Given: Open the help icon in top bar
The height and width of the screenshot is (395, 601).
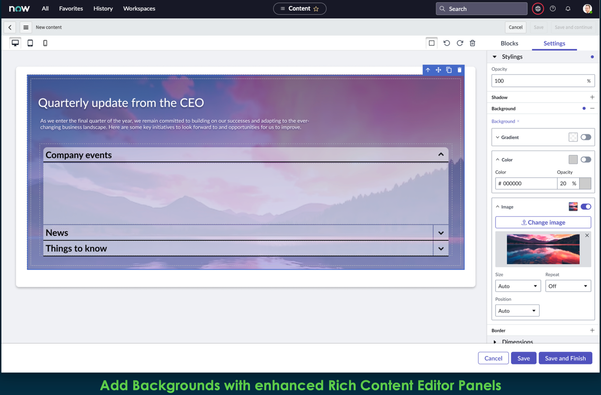Looking at the screenshot, I should coord(553,8).
